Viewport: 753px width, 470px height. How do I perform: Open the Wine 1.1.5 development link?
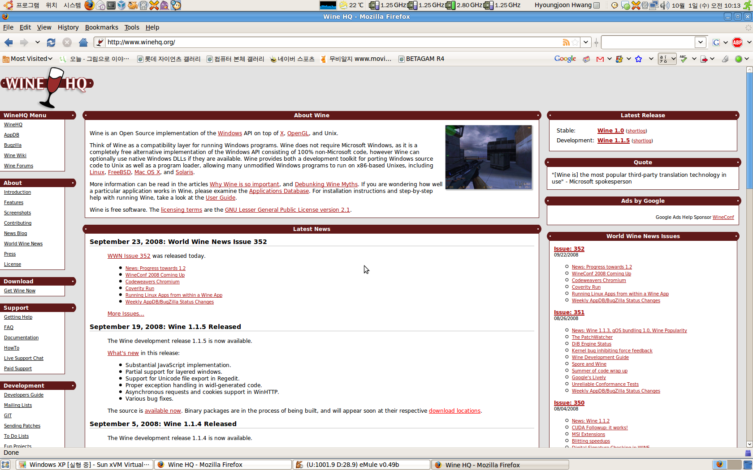pos(613,141)
